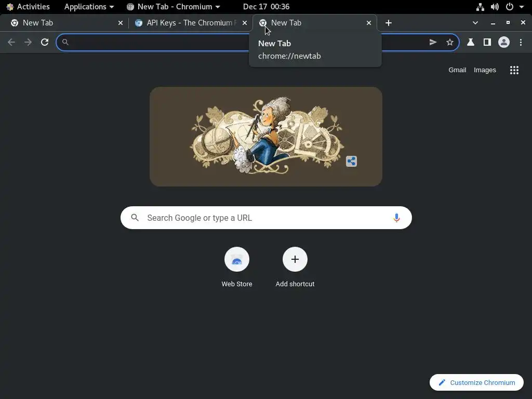Close the API Keys tab
This screenshot has height=399, width=532.
(245, 23)
